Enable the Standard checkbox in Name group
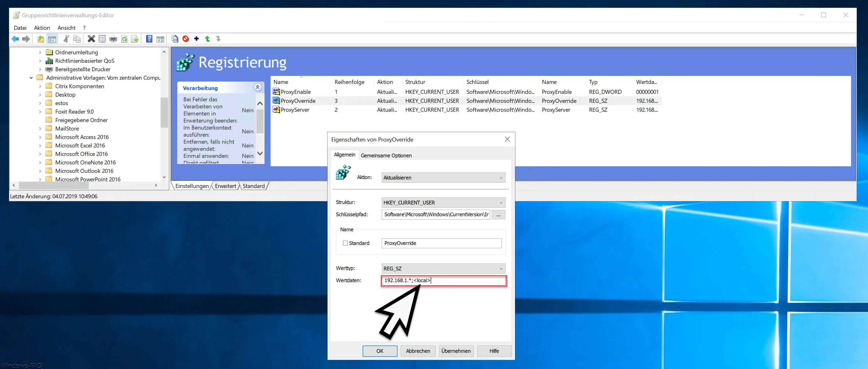This screenshot has width=868, height=369. click(x=345, y=243)
